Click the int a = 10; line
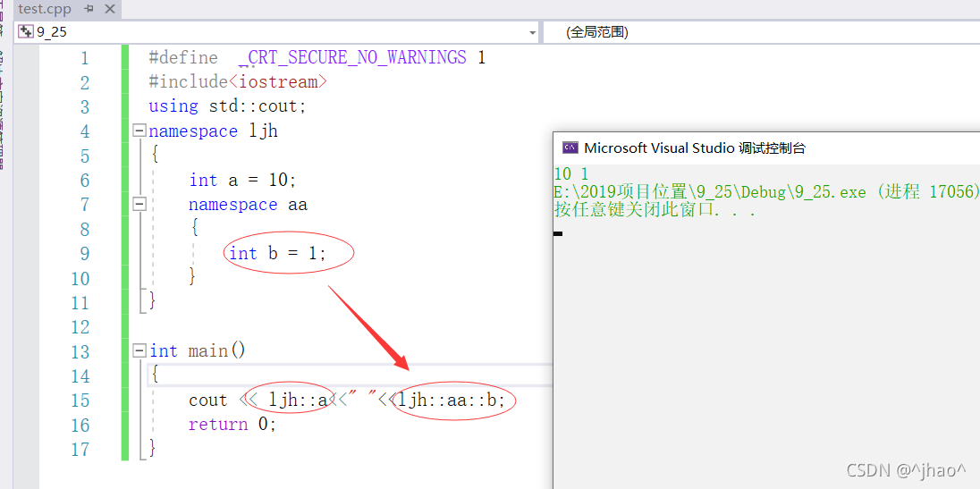Image resolution: width=980 pixels, height=489 pixels. tap(242, 180)
